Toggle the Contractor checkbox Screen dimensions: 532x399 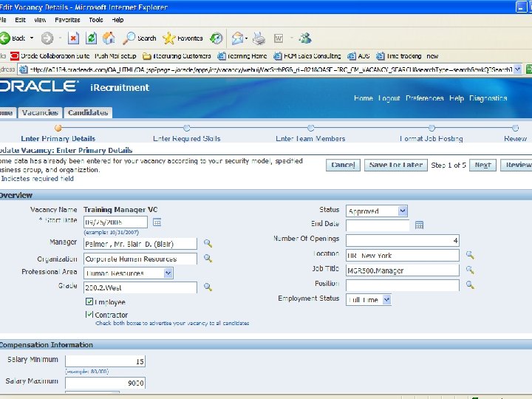[89, 315]
